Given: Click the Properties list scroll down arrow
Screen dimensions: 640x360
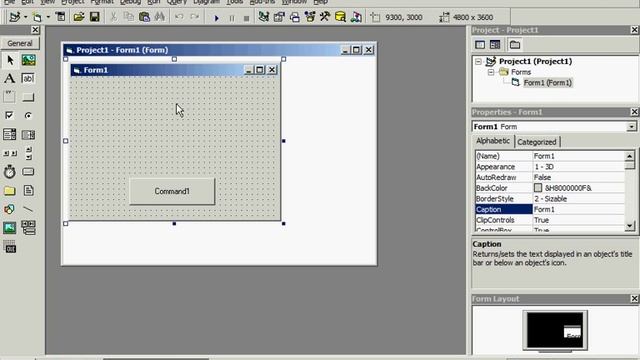Looking at the screenshot, I should coord(629,226).
